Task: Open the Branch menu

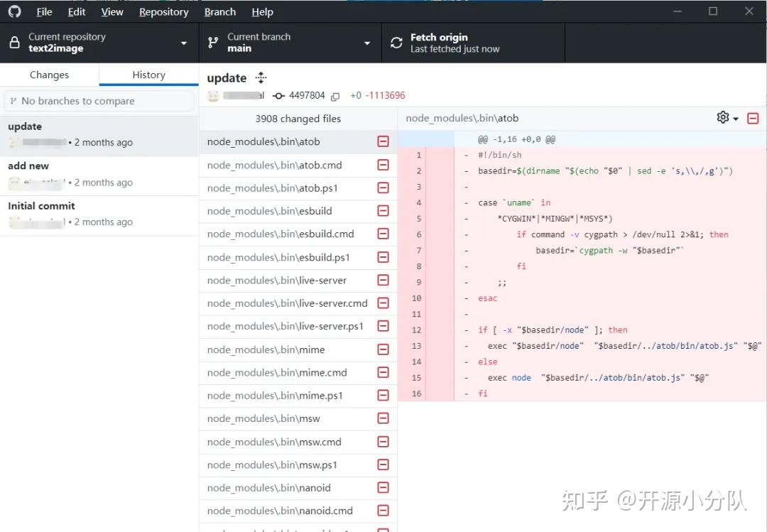Action: click(220, 11)
